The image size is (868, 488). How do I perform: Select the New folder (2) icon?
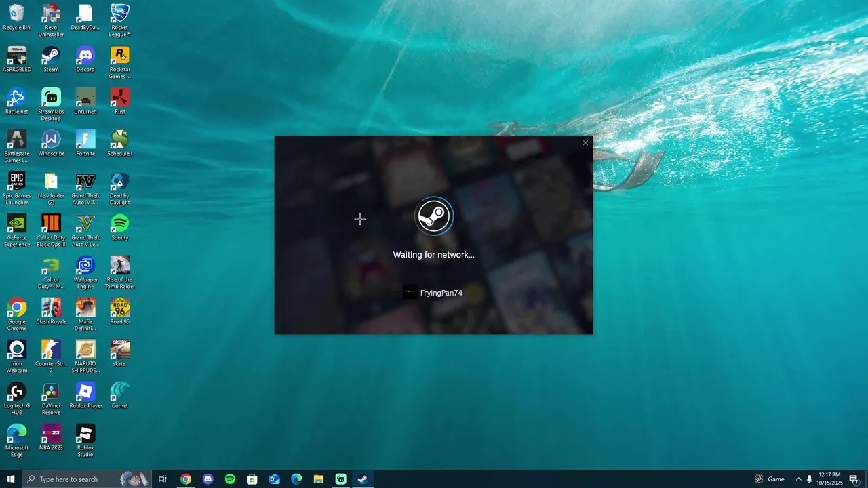point(51,189)
